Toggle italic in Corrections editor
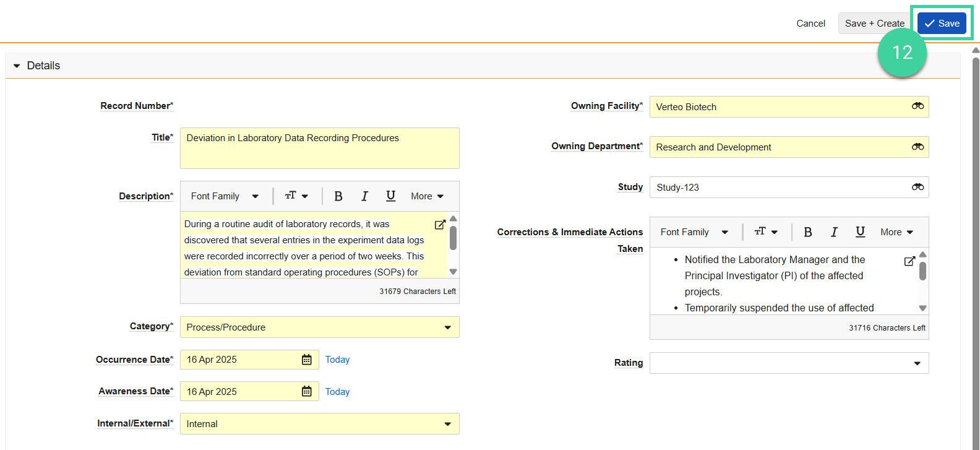 pyautogui.click(x=834, y=232)
